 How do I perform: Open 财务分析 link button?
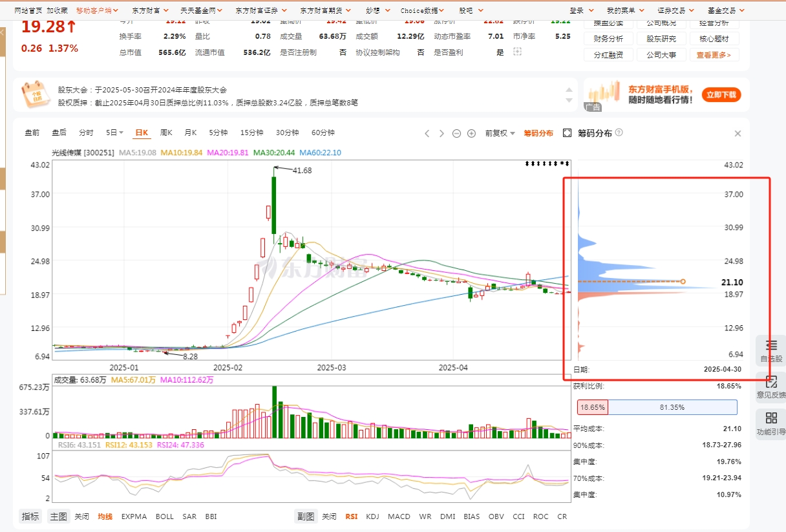pyautogui.click(x=608, y=39)
